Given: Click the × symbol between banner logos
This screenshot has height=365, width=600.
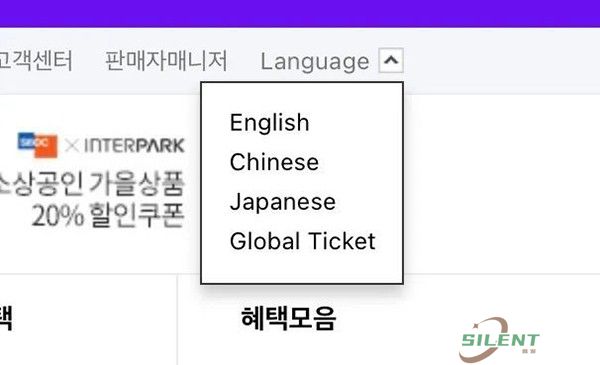Looking at the screenshot, I should point(72,146).
